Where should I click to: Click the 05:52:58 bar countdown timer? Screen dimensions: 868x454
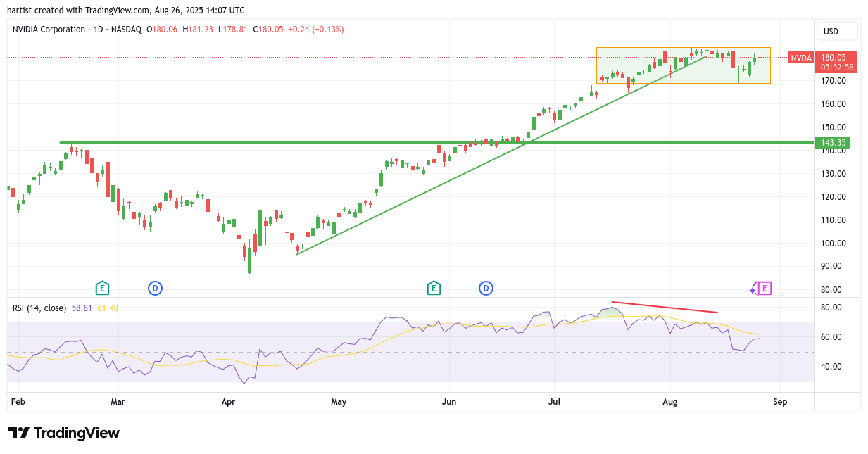point(837,68)
